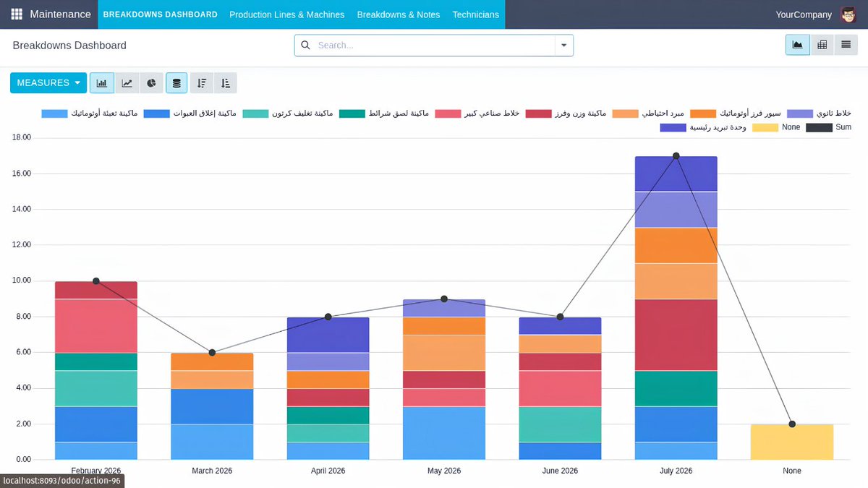Open the Technicians menu
The height and width of the screenshot is (488, 868).
(475, 14)
